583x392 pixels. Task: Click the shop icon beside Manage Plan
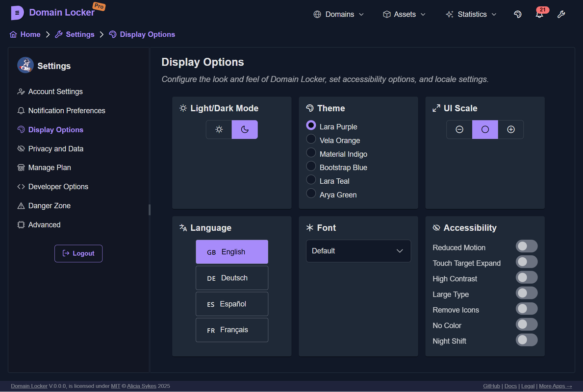21,168
